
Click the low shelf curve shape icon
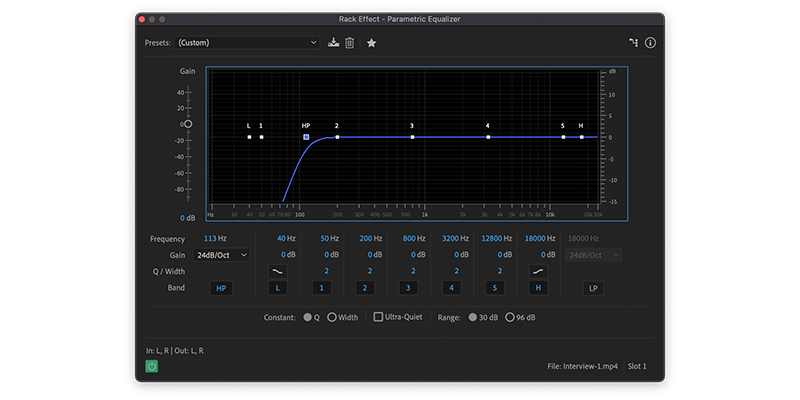coord(278,271)
